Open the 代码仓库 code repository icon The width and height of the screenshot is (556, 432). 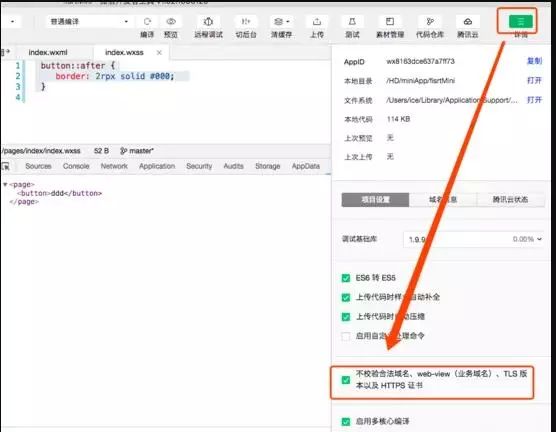click(430, 22)
